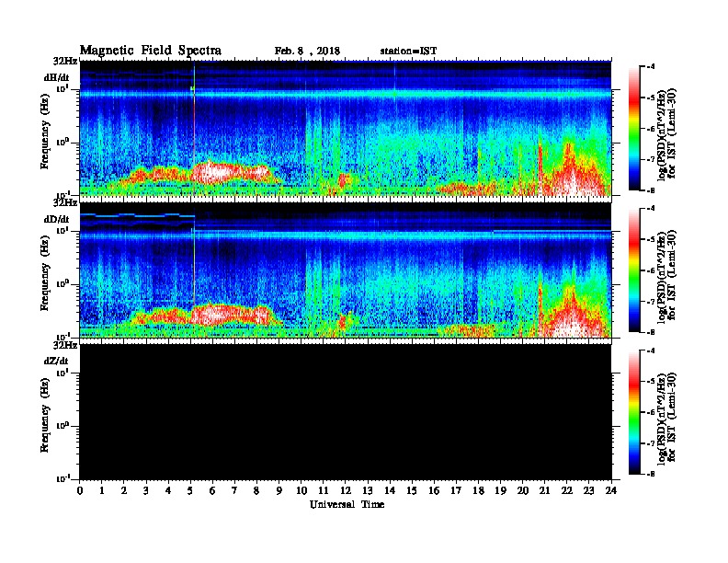Click hour "20" on the Universal Time axis
Screen dimensions: 728x563
tap(522, 490)
